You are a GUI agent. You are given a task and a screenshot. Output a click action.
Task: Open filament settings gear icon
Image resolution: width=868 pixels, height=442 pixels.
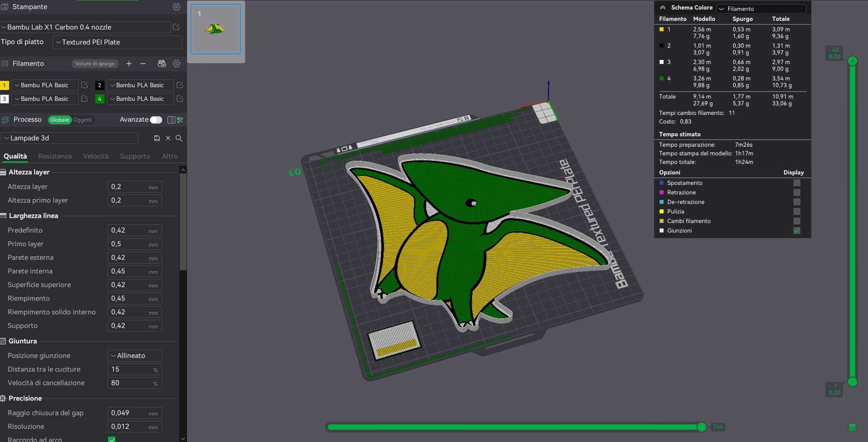point(177,64)
